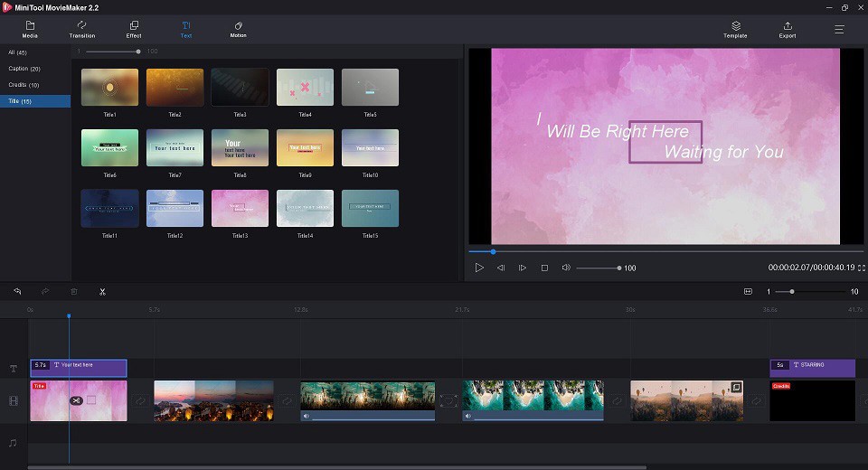The height and width of the screenshot is (470, 868).
Task: Switch to the Transition tab
Action: coord(82,29)
